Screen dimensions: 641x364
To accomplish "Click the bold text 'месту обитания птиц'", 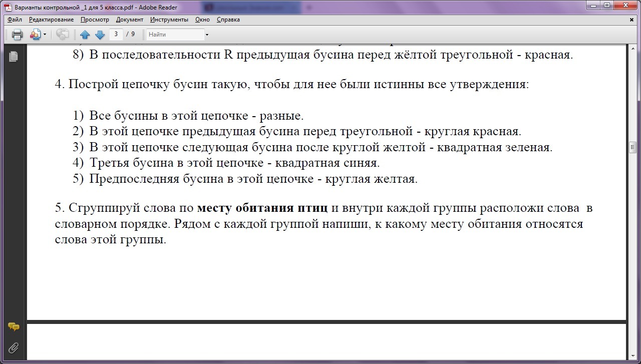I will click(x=262, y=208).
